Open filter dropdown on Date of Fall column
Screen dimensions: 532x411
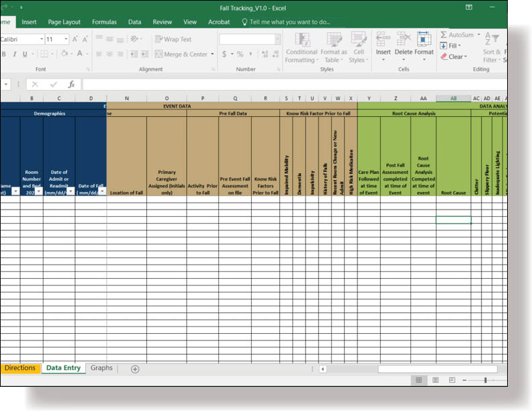click(102, 191)
